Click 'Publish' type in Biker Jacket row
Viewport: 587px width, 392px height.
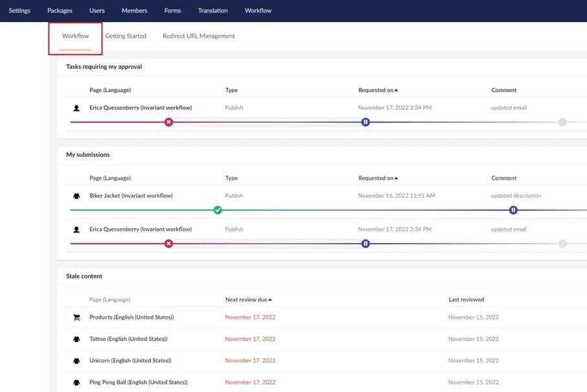click(234, 196)
